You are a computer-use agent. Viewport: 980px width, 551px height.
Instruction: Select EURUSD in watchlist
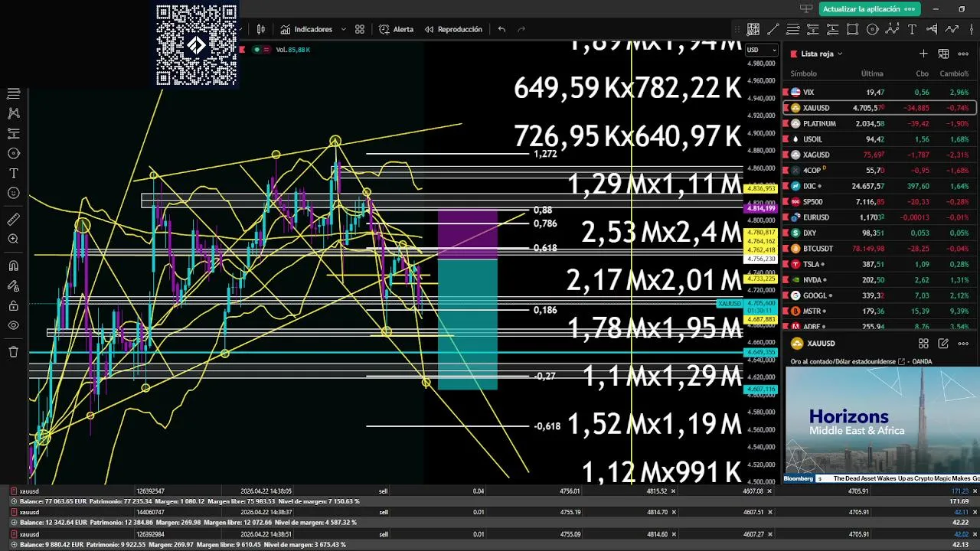pos(879,217)
